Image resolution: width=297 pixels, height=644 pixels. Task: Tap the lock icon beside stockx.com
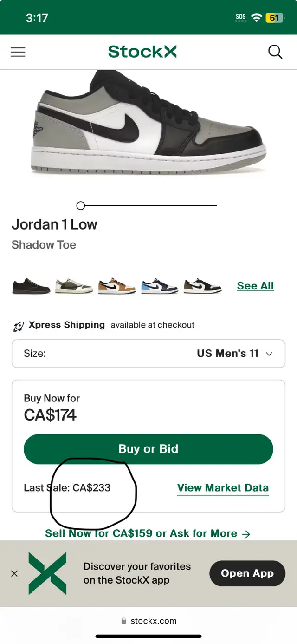[x=123, y=621]
